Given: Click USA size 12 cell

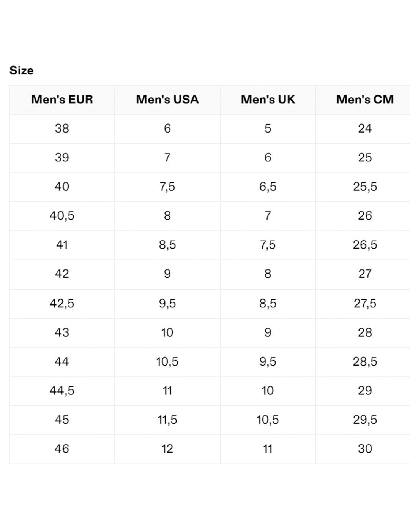Looking at the screenshot, I should [167, 449].
